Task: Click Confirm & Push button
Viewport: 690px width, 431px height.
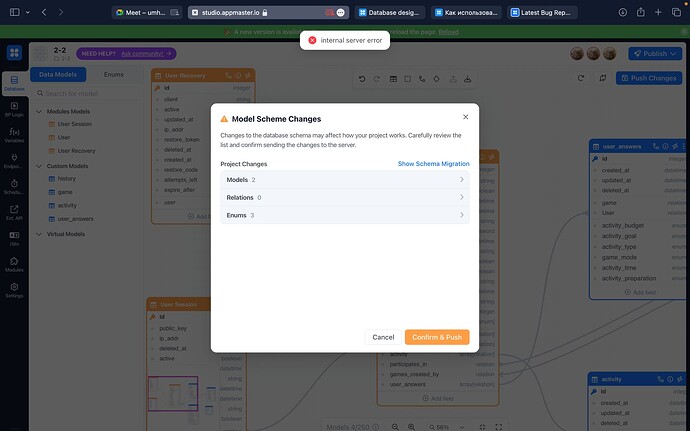Action: coord(437,337)
